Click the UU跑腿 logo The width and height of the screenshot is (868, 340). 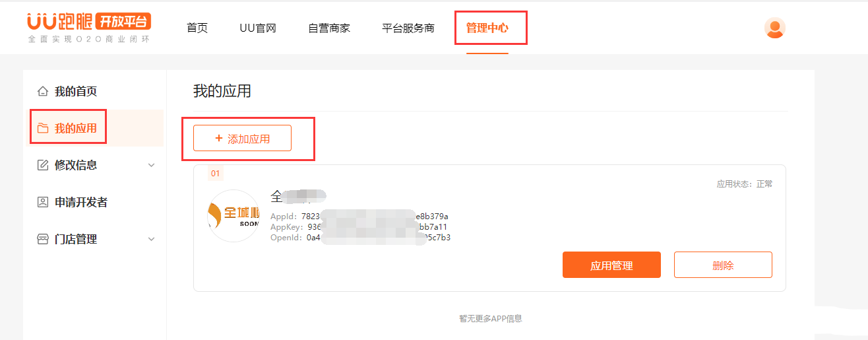pos(89,28)
